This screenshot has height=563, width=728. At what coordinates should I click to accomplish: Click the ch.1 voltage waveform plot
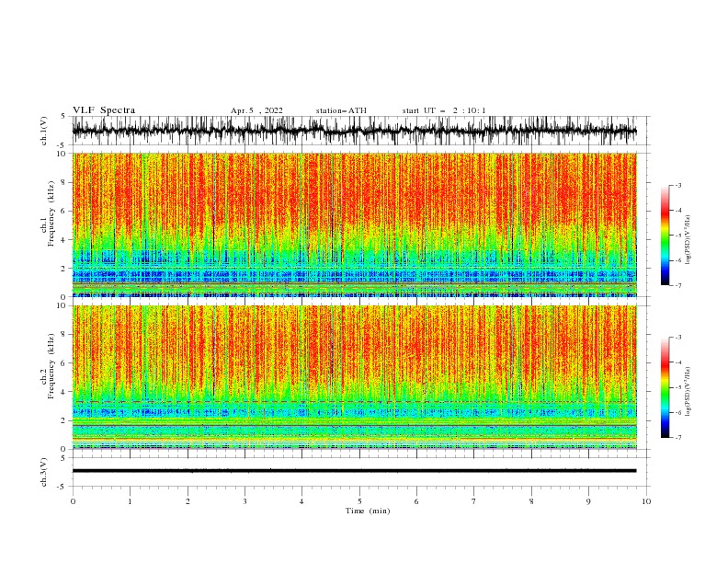[361, 131]
